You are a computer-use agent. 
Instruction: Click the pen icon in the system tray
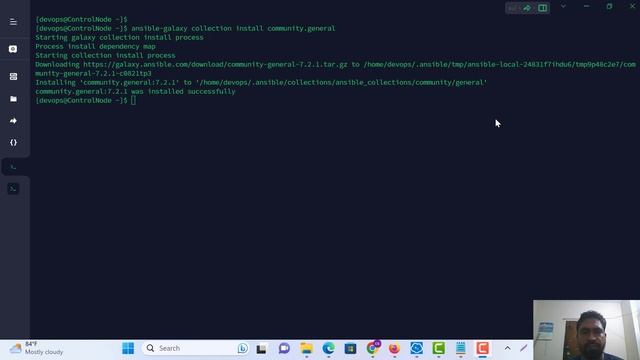coord(524,348)
